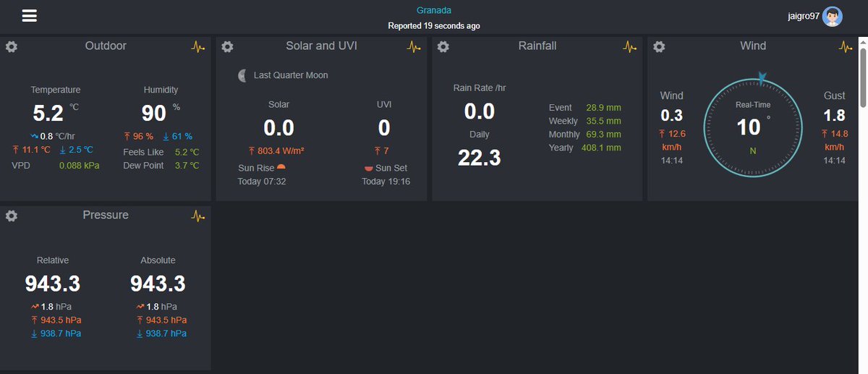
Task: Click the Feels Like 5.2 °C value
Action: [x=187, y=153]
